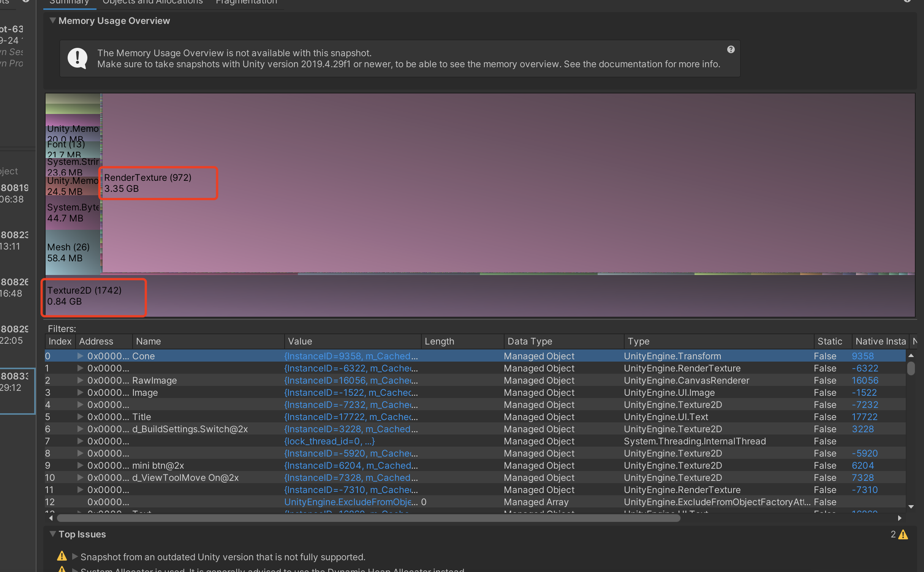Click the table's scroll up arrow
Image resolution: width=924 pixels, height=572 pixels.
click(911, 356)
